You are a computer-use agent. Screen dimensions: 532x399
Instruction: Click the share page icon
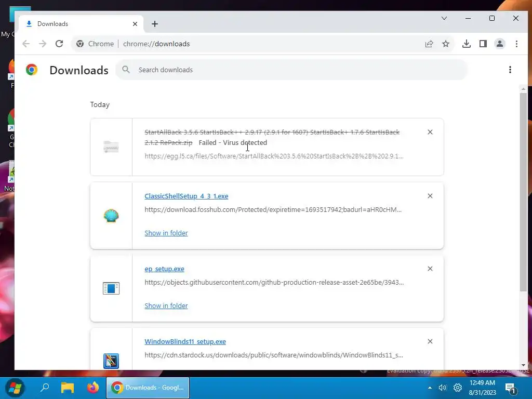(429, 44)
